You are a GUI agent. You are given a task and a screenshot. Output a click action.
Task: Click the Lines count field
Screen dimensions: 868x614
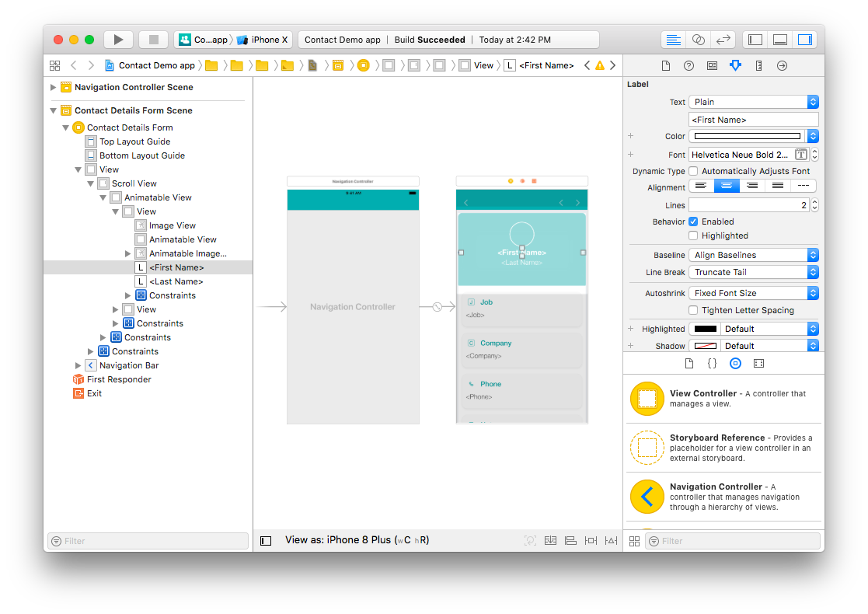(x=749, y=205)
